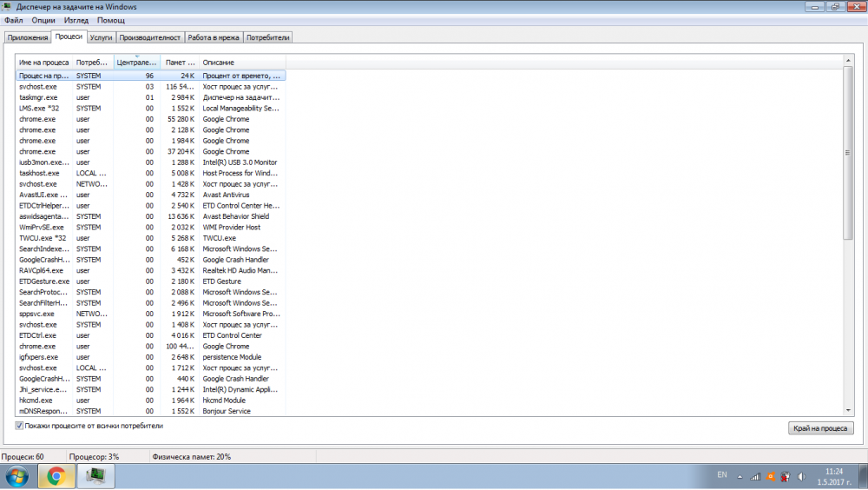Open Avast orange tray icon
Screen dimensions: 868x490
770,477
